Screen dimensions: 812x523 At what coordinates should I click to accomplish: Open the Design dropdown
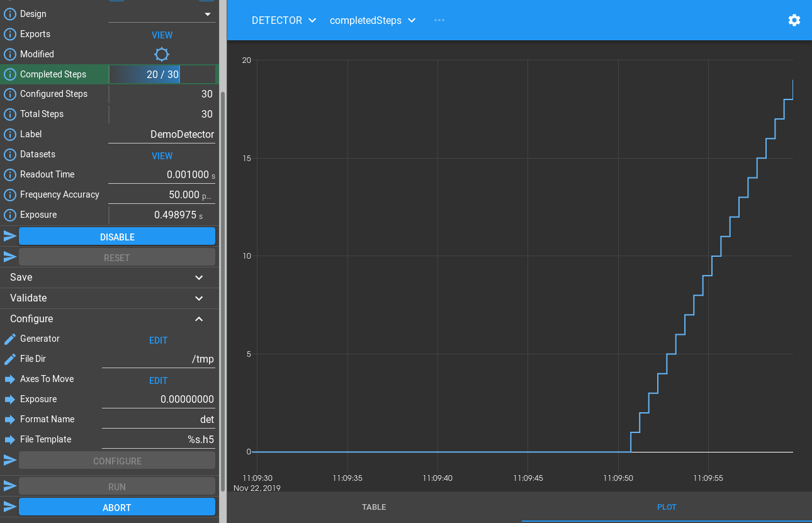[x=162, y=14]
